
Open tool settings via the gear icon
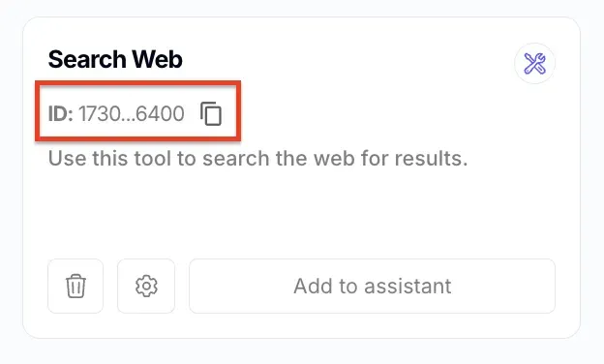pos(146,286)
